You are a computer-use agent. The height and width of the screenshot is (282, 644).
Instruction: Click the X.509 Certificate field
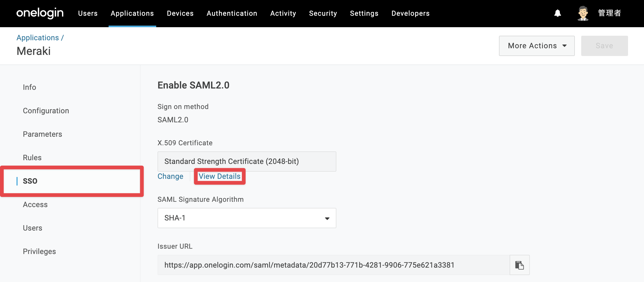[x=247, y=162]
